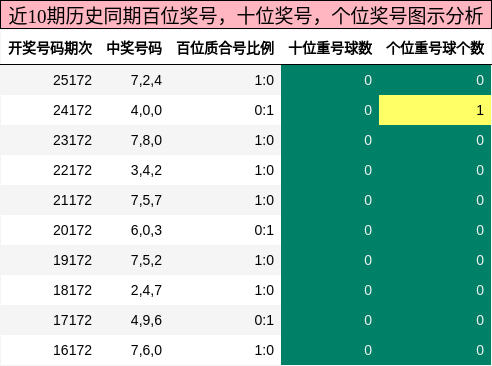Click 十位重号球数 value in row 20172
This screenshot has height=366, width=492.
(x=368, y=230)
